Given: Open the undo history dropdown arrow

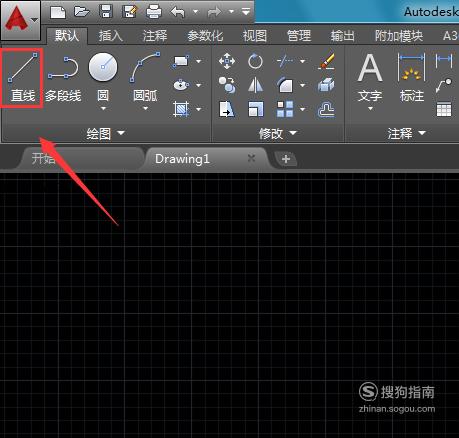Looking at the screenshot, I should (195, 12).
